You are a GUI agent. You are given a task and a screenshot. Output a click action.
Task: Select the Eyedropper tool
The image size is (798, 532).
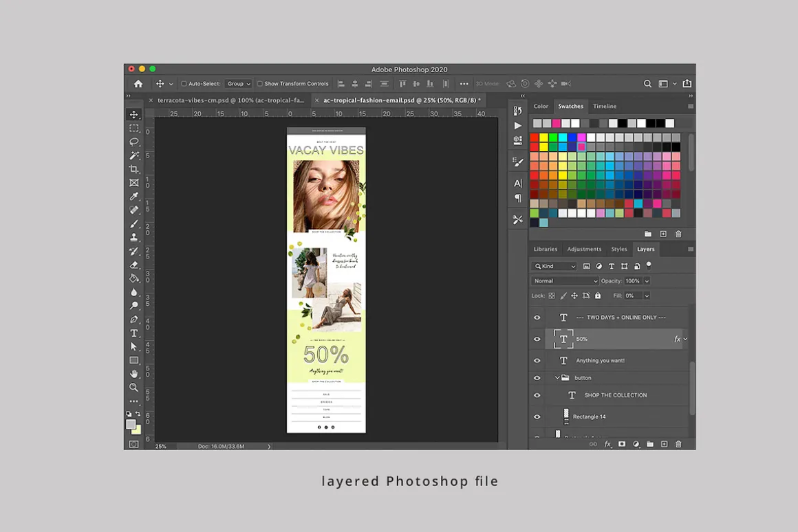point(134,197)
